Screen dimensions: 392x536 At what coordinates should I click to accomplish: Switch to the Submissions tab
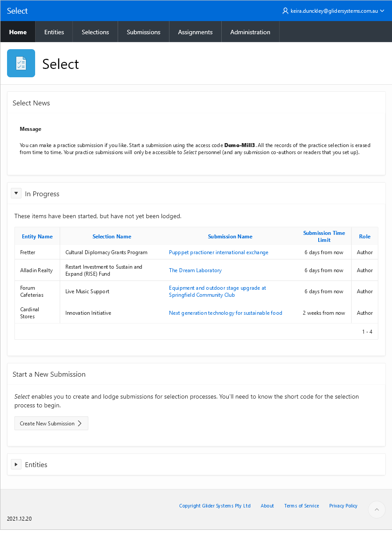143,32
